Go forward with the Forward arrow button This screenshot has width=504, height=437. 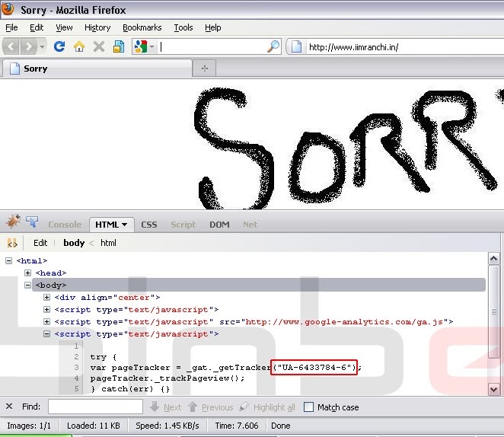(29, 47)
